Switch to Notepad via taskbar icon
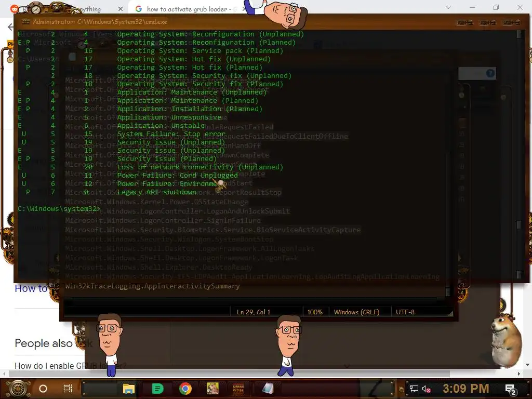 tap(268, 389)
